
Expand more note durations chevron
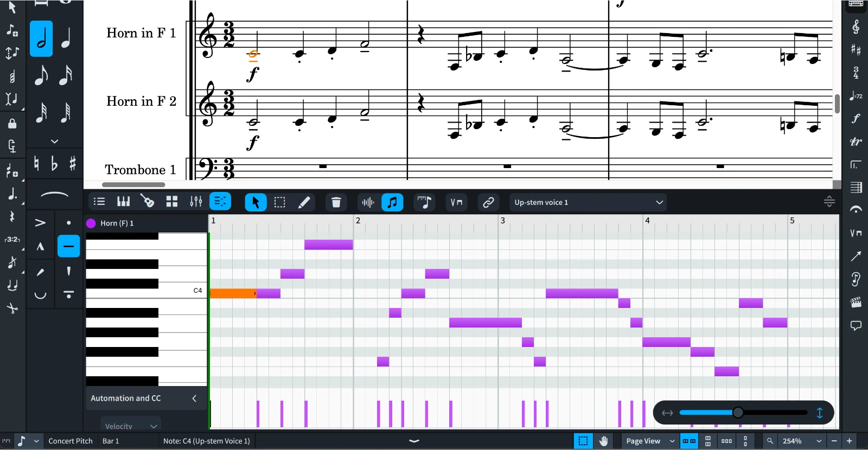54,142
